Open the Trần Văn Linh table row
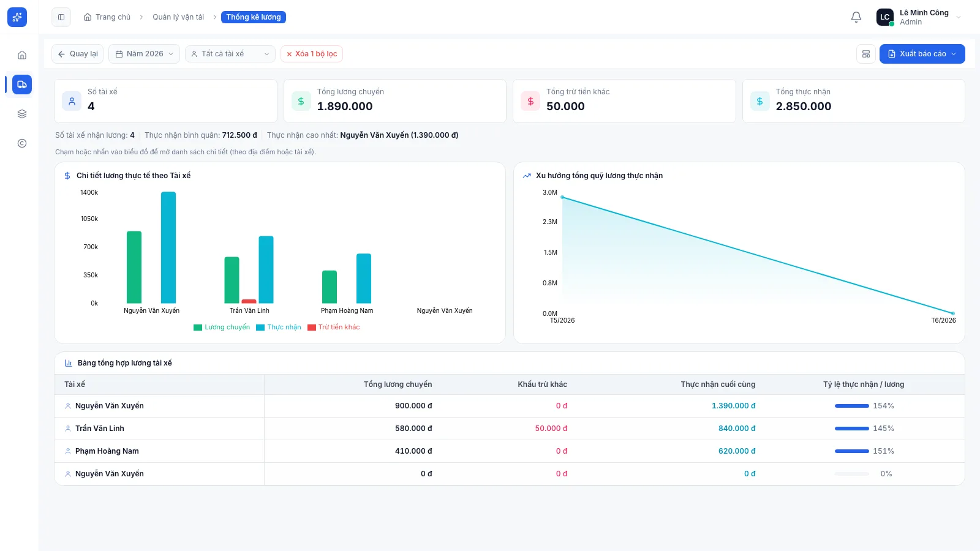Viewport: 980px width, 551px height. pyautogui.click(x=510, y=429)
